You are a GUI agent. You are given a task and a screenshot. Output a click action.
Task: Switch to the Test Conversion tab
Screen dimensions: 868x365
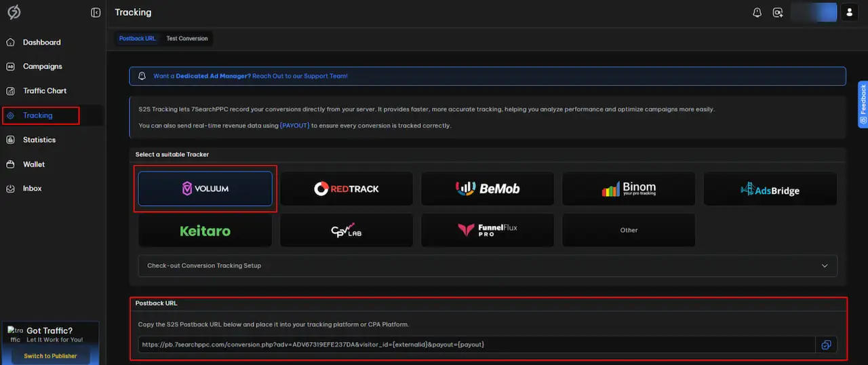coord(187,39)
